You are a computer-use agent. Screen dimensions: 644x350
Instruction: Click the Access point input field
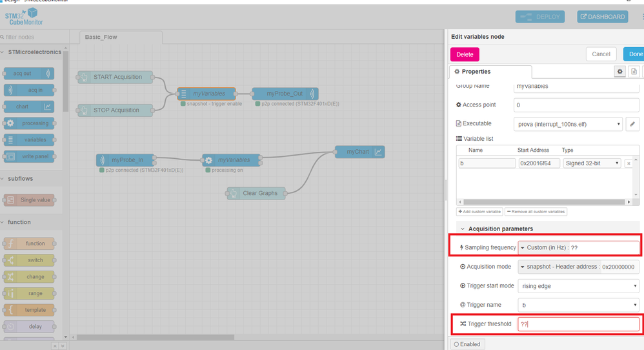[576, 105]
